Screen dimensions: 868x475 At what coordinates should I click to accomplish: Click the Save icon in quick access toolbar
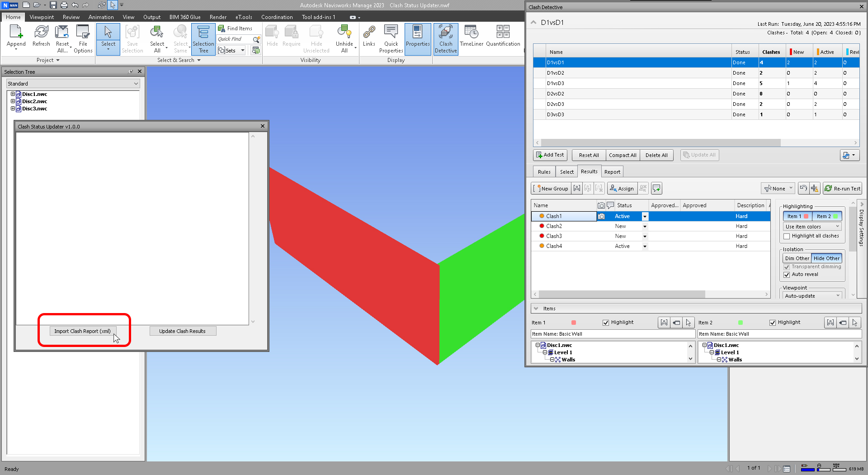click(53, 5)
